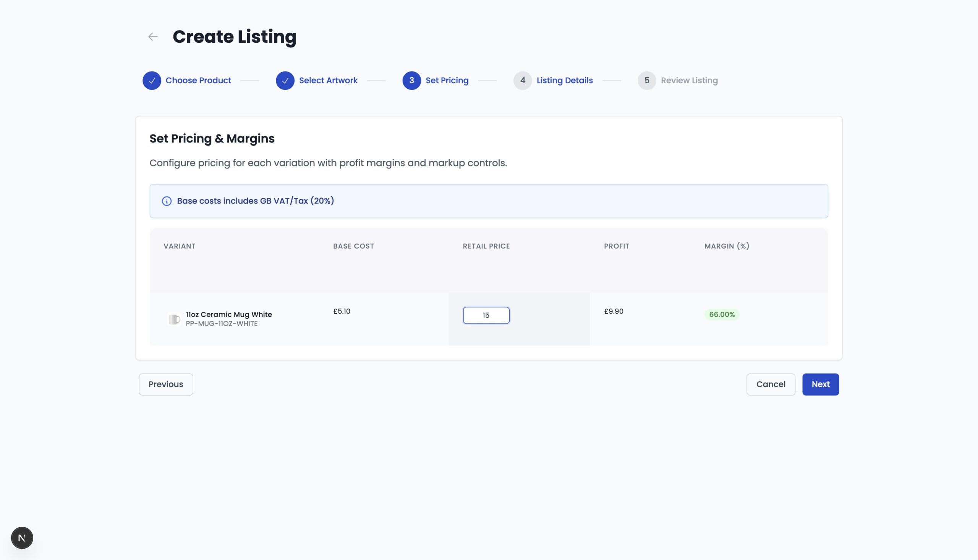Jump to the Listing Details step
978x560 pixels.
pos(565,81)
